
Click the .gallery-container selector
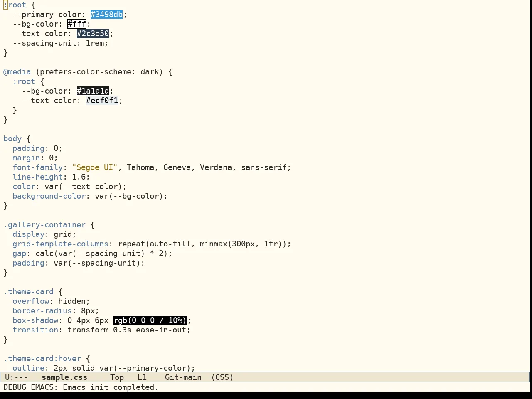[44, 225]
